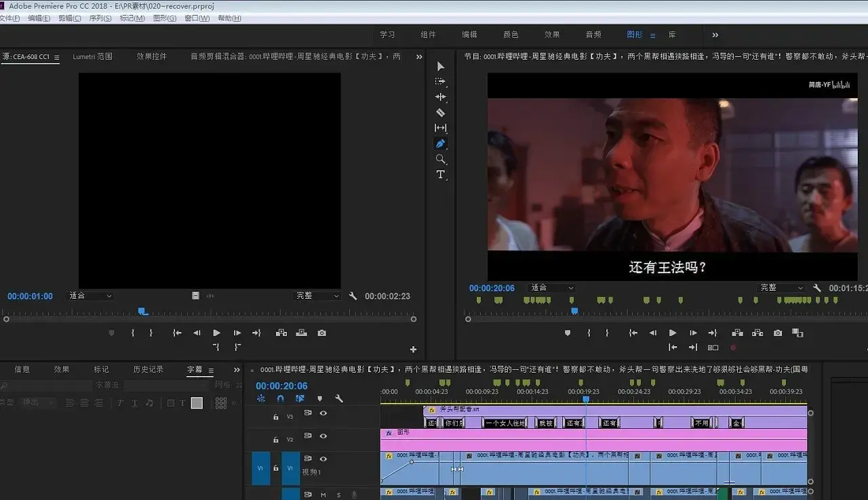Image resolution: width=868 pixels, height=500 pixels.
Task: Click the gray color swatch in the captions panel
Action: 195,403
